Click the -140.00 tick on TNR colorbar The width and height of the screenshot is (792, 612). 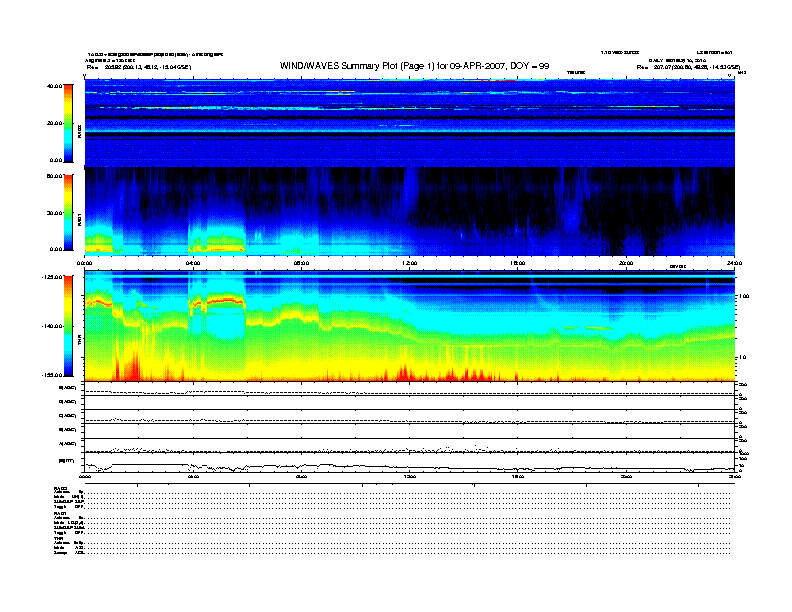pos(53,326)
